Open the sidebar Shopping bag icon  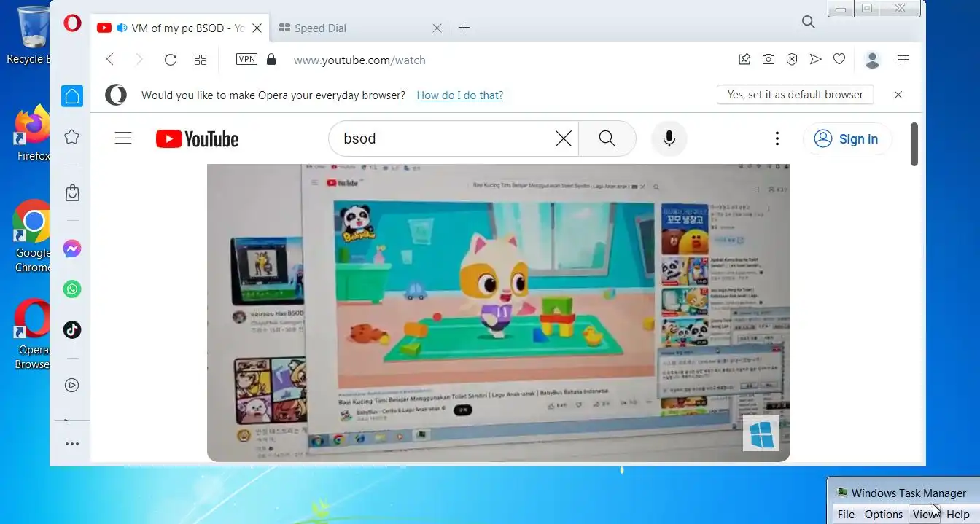72,192
